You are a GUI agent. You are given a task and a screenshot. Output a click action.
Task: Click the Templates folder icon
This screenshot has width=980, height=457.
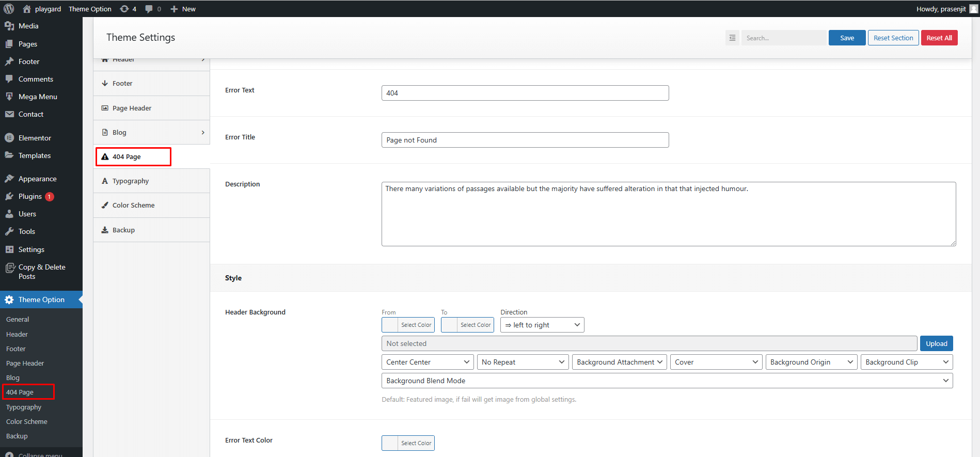click(9, 155)
